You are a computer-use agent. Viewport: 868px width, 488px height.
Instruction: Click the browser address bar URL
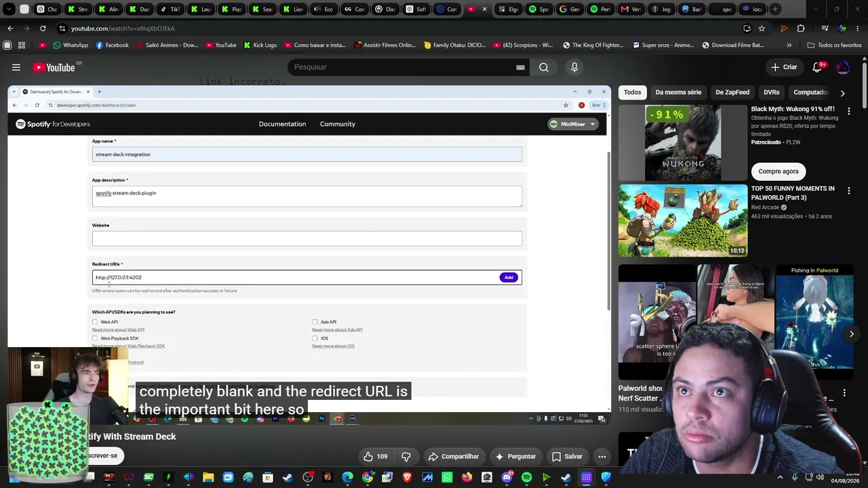point(123,28)
